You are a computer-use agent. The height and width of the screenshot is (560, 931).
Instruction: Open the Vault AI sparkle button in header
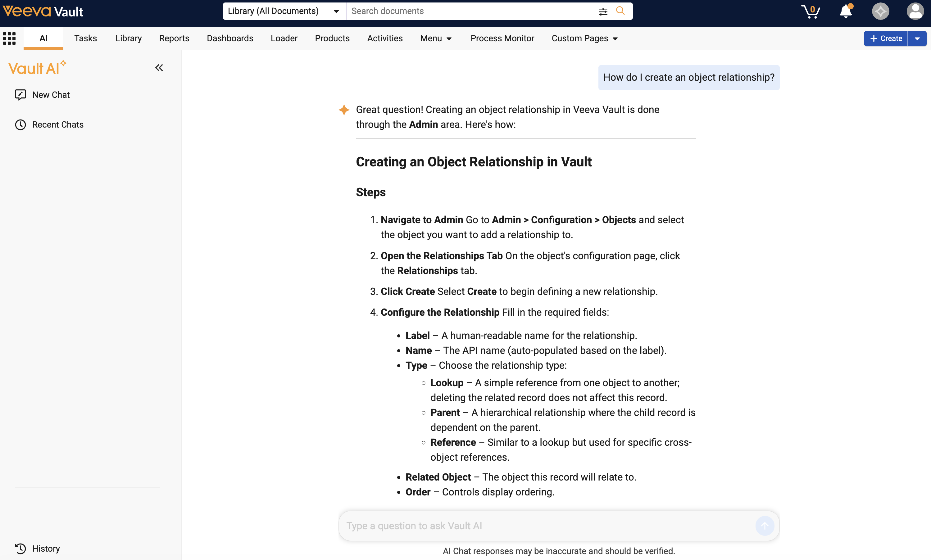(x=880, y=11)
